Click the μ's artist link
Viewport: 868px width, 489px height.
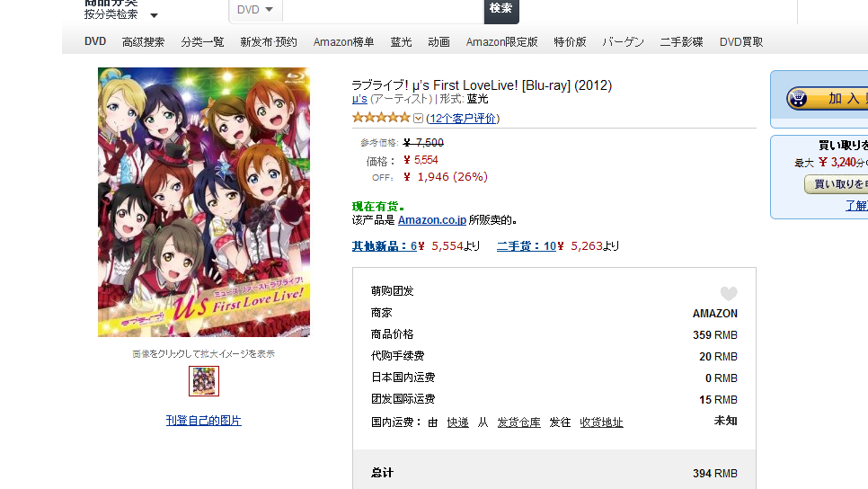click(x=359, y=99)
